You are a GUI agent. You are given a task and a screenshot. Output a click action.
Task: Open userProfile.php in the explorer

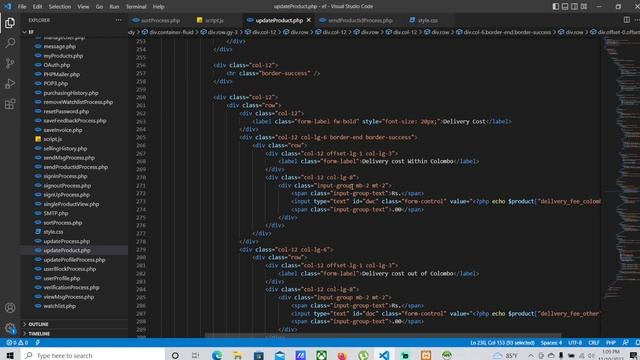[x=62, y=278]
